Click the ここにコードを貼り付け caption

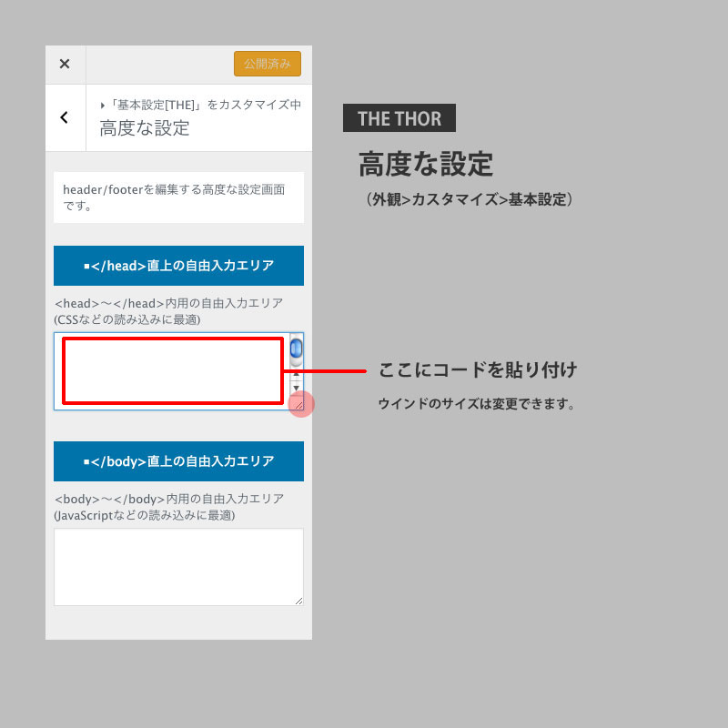pyautogui.click(x=478, y=370)
